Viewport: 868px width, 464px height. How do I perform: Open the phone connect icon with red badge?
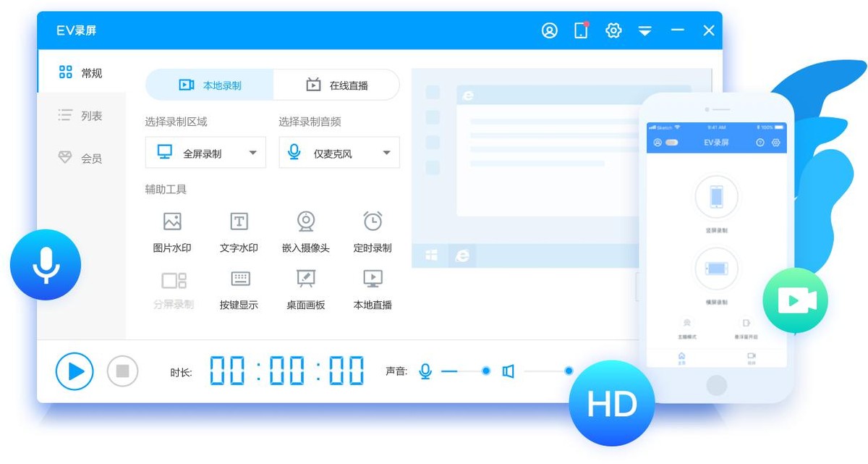(x=581, y=30)
